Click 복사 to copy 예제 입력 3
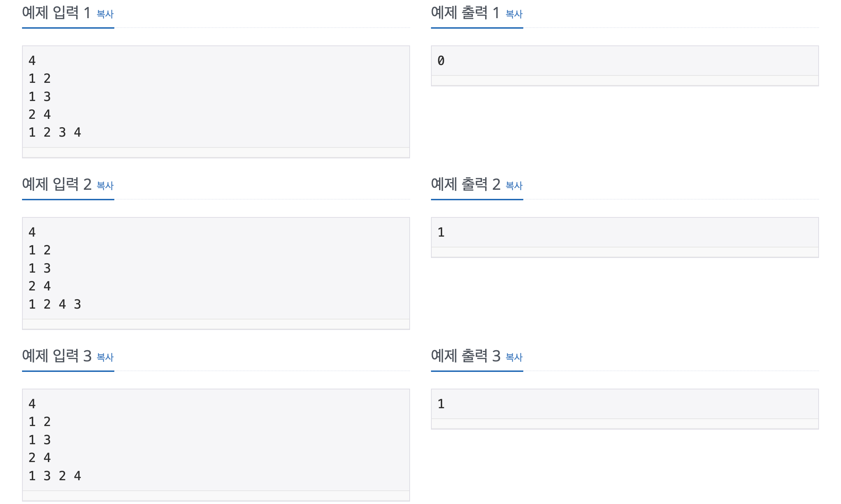Viewport: 841px width, 504px height. [105, 357]
